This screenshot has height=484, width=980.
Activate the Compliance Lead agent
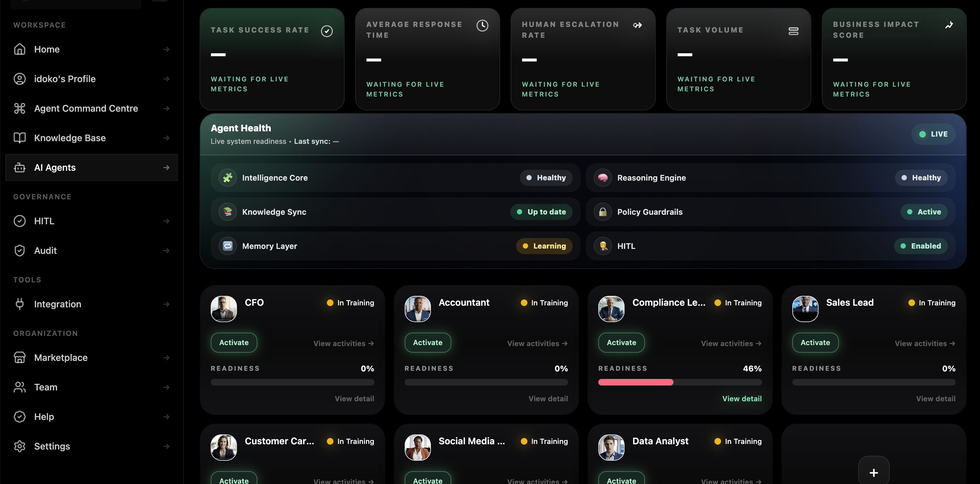pyautogui.click(x=621, y=342)
